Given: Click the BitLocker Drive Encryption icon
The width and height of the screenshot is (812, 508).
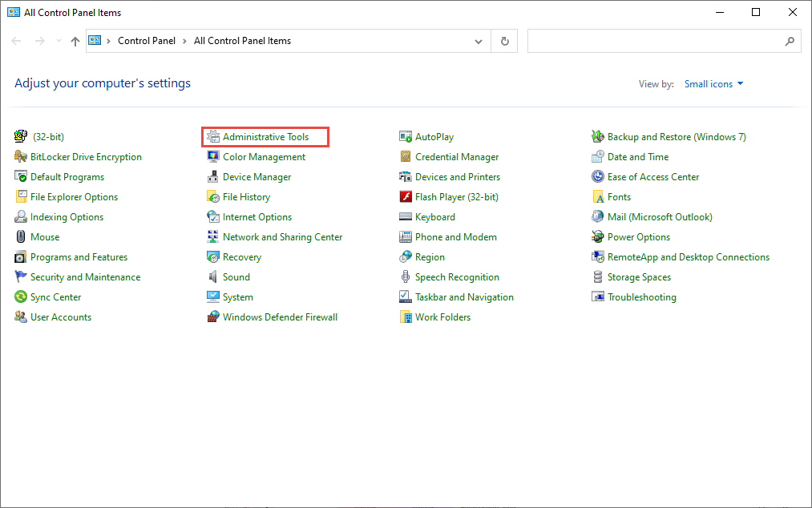Looking at the screenshot, I should [x=21, y=157].
